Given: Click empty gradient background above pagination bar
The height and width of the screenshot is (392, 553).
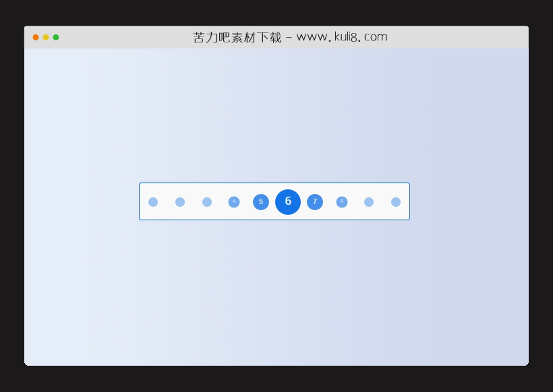Looking at the screenshot, I should tap(274, 117).
